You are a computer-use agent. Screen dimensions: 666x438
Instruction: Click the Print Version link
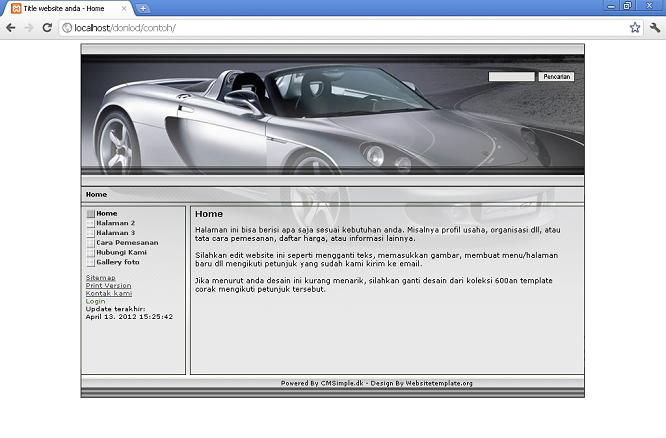pos(108,285)
